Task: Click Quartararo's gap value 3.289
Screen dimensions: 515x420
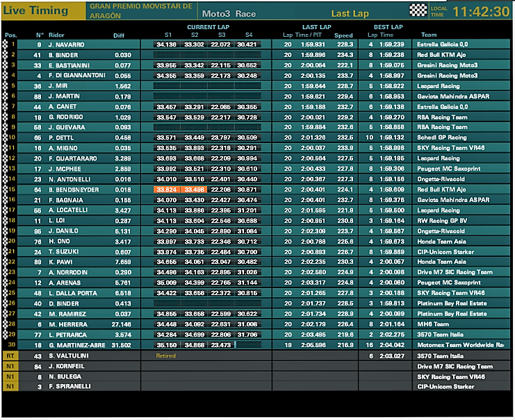Action: pyautogui.click(x=123, y=158)
